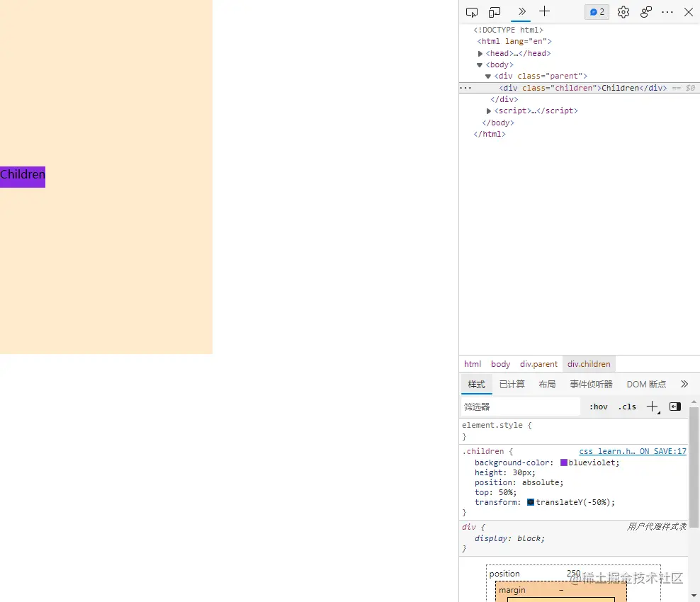The height and width of the screenshot is (602, 700).
Task: Open the customize DevTools three-dot menu
Action: coord(667,12)
